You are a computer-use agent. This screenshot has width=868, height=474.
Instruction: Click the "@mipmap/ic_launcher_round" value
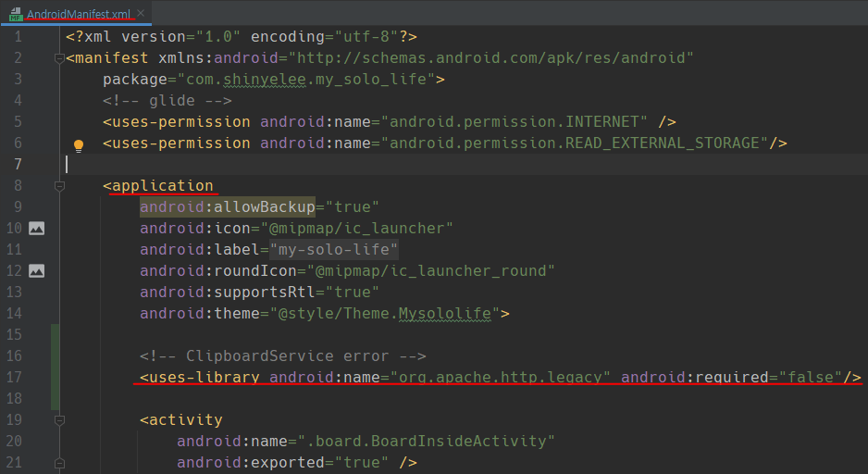(x=431, y=270)
